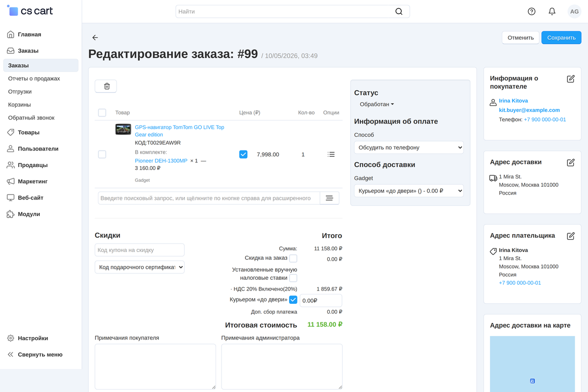Open the Обработан status dropdown

tap(377, 104)
